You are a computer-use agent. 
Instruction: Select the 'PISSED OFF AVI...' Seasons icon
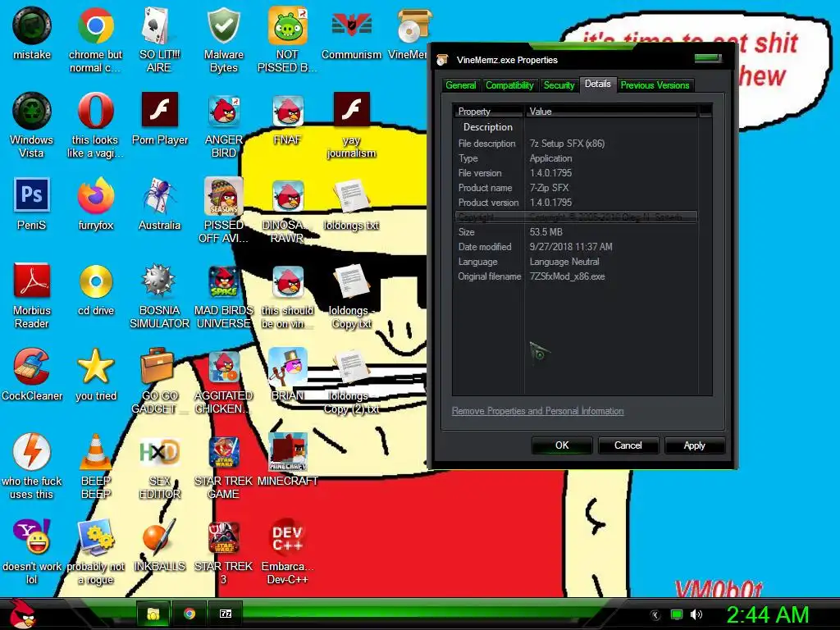[223, 211]
